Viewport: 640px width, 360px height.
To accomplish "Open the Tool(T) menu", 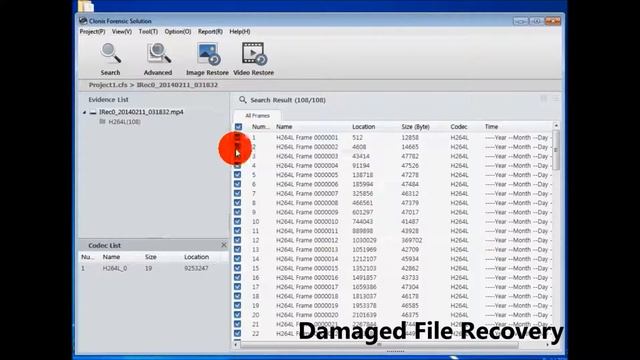I will (x=148, y=31).
